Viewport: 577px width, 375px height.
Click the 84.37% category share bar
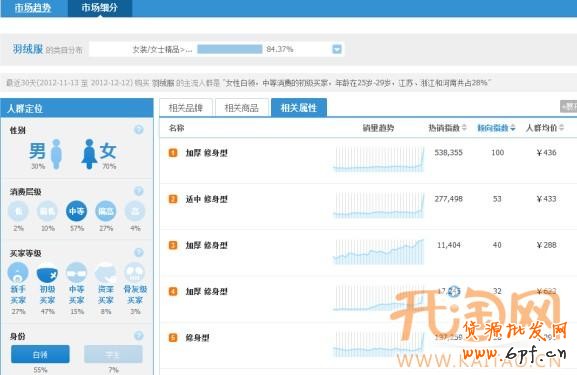[x=230, y=49]
